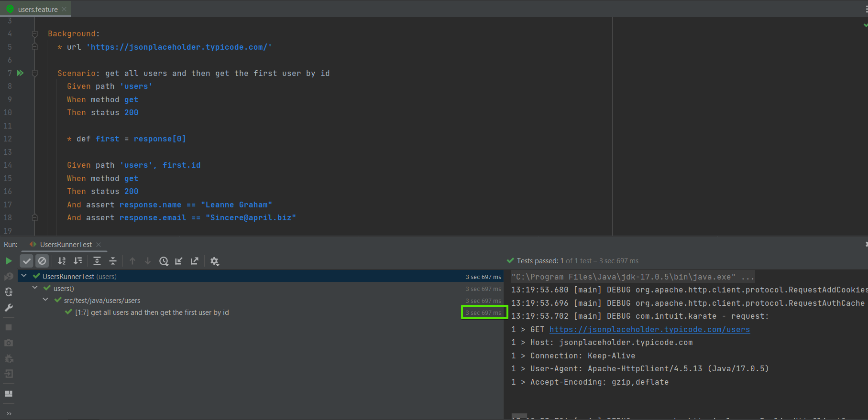This screenshot has height=420, width=868.
Task: Click 'first.id' on line 14
Action: (x=181, y=165)
